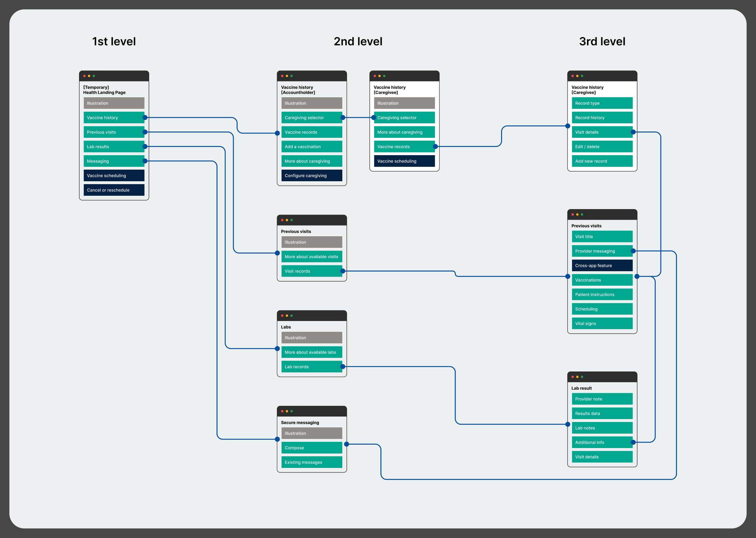This screenshot has width=756, height=538.
Task: Select Illustration block in Labs card
Action: (x=312, y=337)
